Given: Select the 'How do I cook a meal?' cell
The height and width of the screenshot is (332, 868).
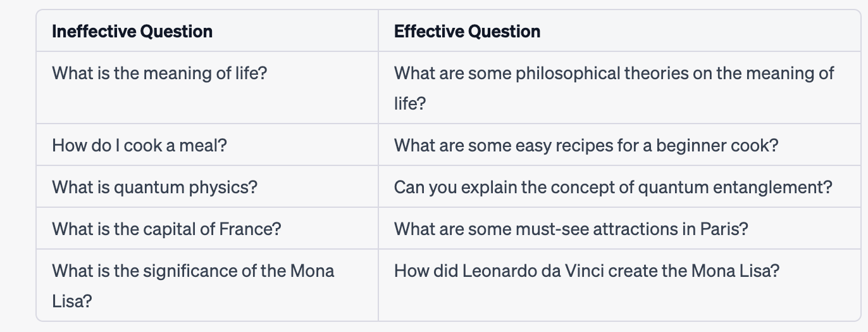Looking at the screenshot, I should [x=208, y=145].
